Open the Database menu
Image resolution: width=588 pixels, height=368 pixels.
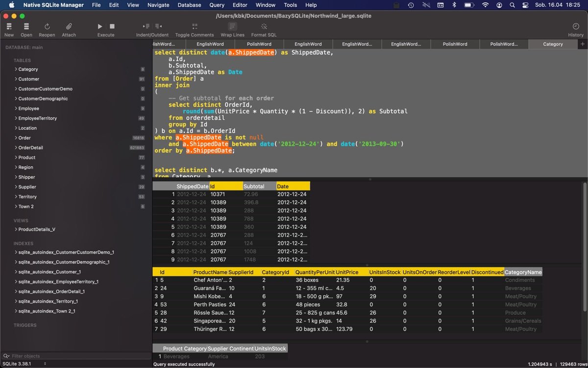click(x=189, y=5)
